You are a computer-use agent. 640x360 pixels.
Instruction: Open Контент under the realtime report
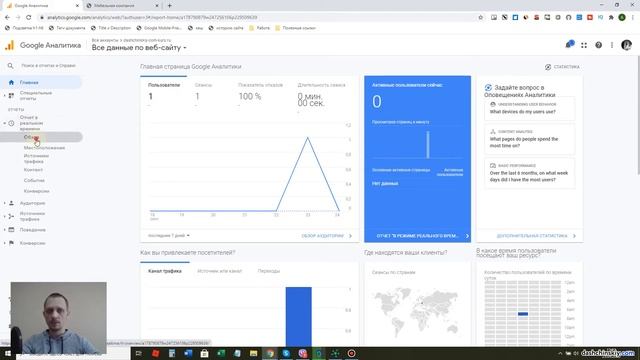coord(33,170)
